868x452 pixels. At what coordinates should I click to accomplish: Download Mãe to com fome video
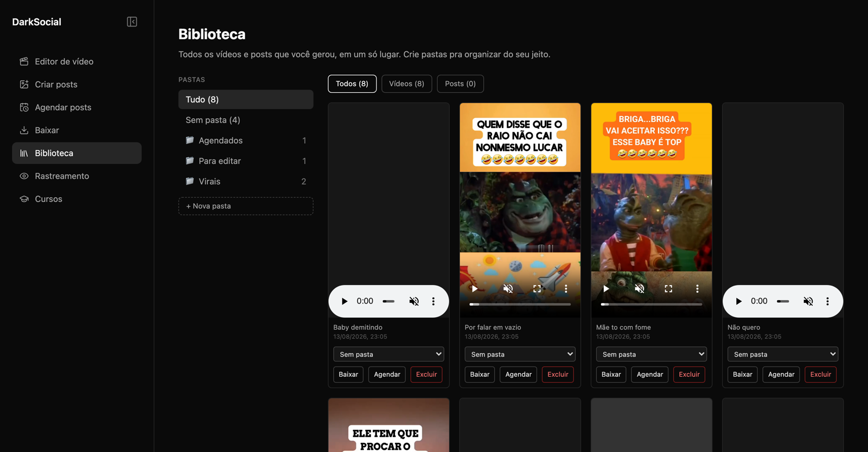(x=611, y=374)
